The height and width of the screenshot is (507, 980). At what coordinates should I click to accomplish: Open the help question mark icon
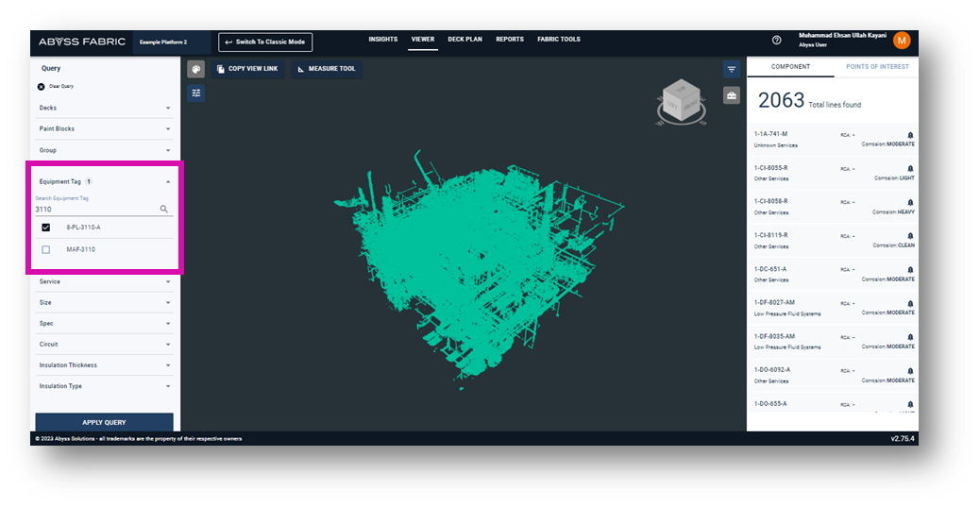(x=777, y=41)
